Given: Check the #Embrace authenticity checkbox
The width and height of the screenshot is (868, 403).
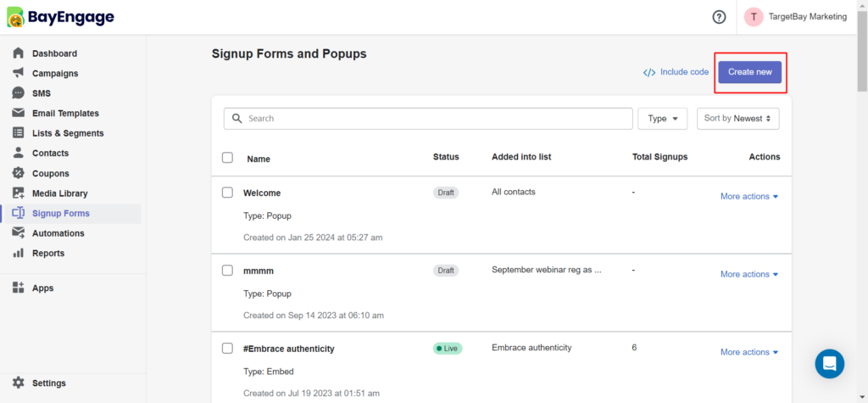Looking at the screenshot, I should pos(227,348).
